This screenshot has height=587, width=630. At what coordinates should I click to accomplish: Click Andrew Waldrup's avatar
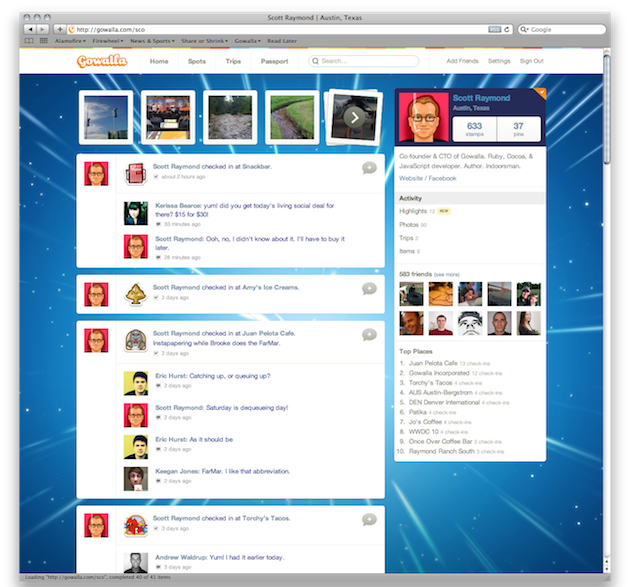coord(136,563)
